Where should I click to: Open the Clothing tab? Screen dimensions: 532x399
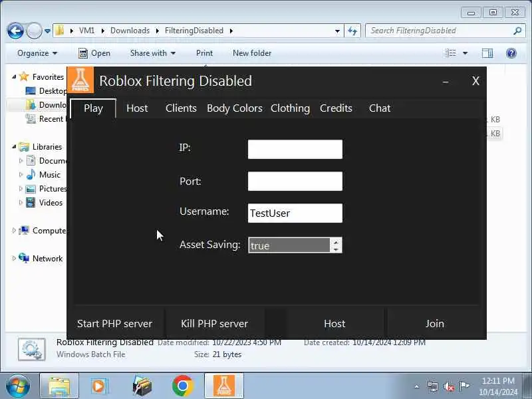click(x=290, y=108)
